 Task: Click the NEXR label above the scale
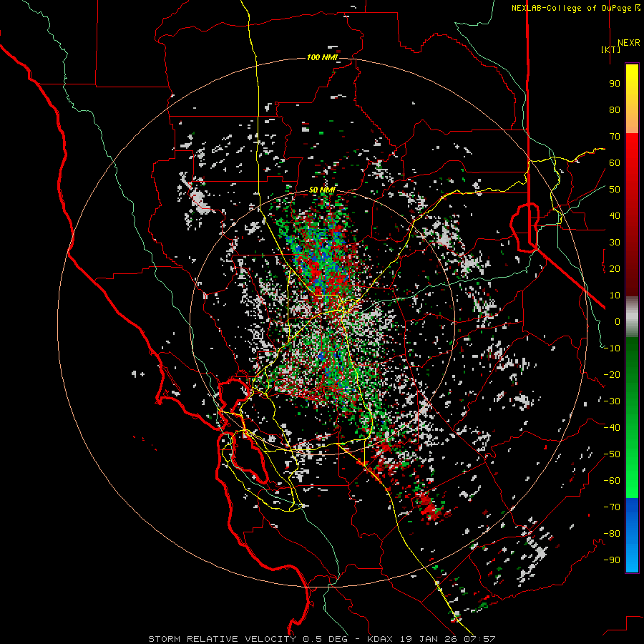tap(628, 43)
